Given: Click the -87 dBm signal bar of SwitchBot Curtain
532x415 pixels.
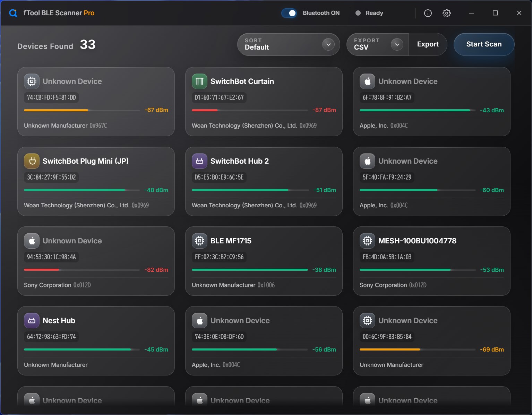Looking at the screenshot, I should point(250,110).
